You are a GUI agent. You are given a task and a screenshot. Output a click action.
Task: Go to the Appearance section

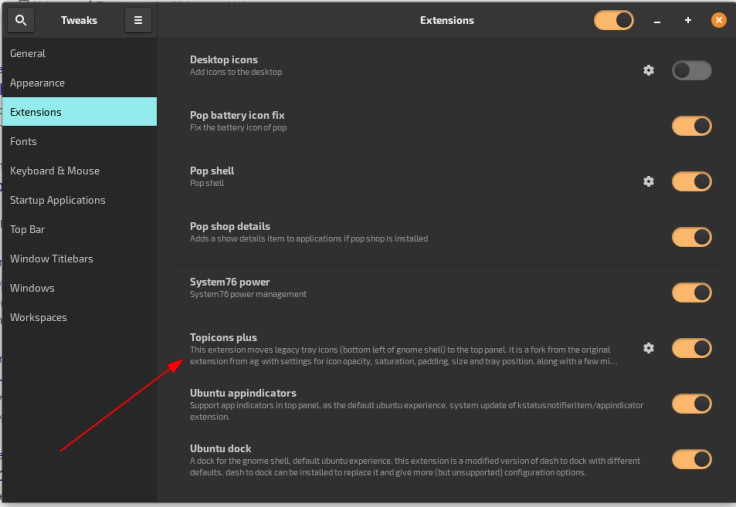pos(37,83)
